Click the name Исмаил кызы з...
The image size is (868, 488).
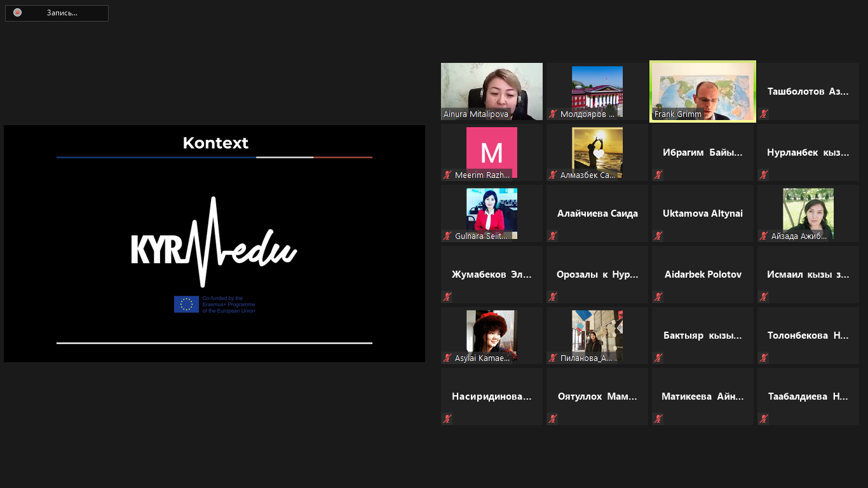[808, 274]
